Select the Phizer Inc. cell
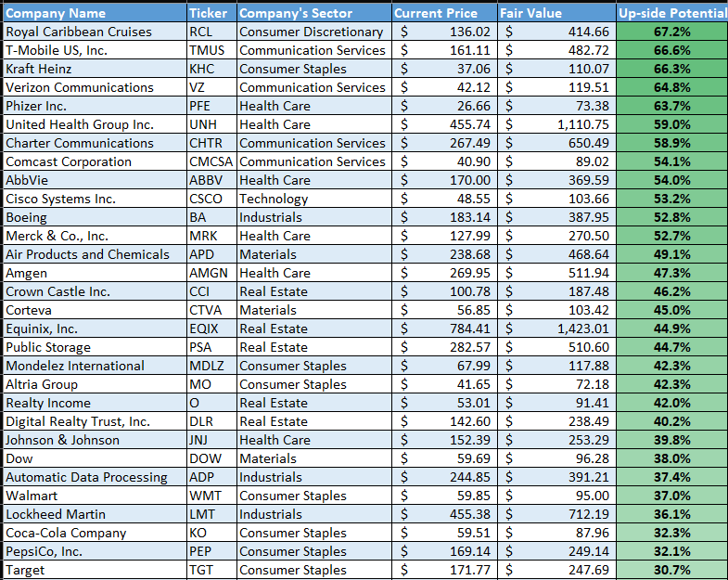The width and height of the screenshot is (728, 580). click(95, 106)
